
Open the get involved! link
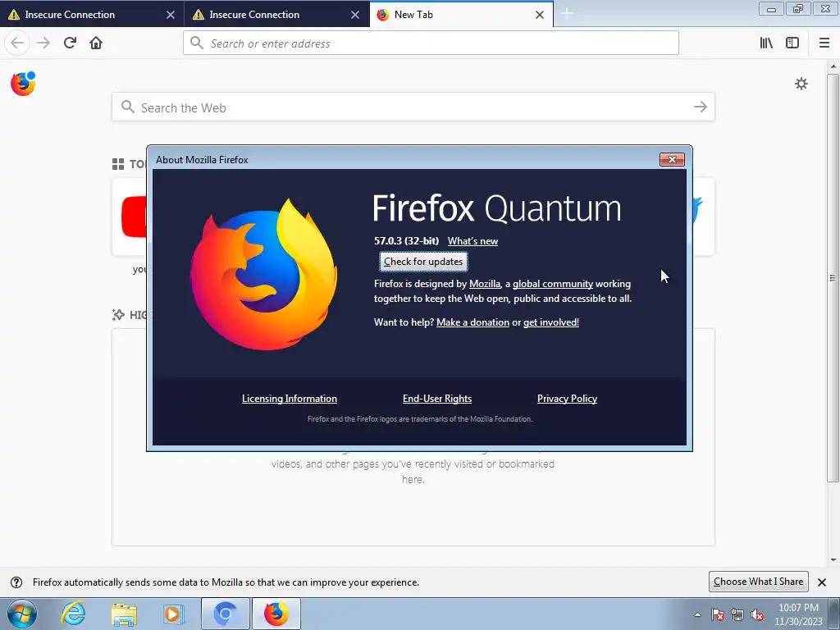550,322
